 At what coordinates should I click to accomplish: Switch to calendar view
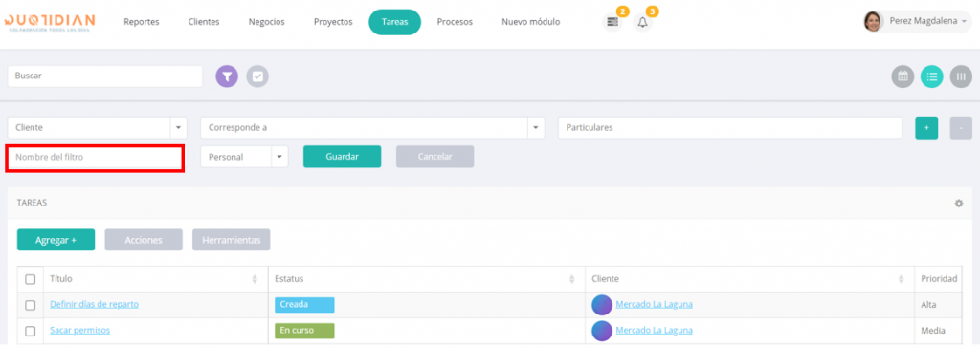(902, 76)
